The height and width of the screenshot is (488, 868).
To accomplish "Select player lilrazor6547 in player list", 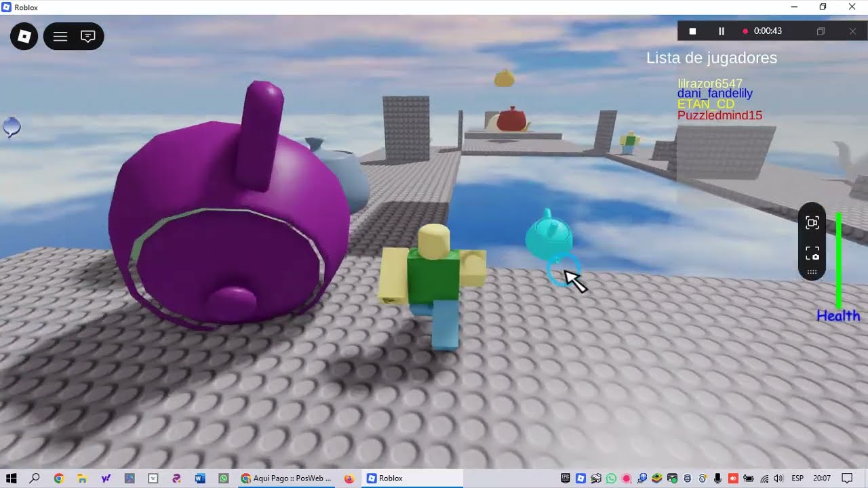I will [710, 83].
